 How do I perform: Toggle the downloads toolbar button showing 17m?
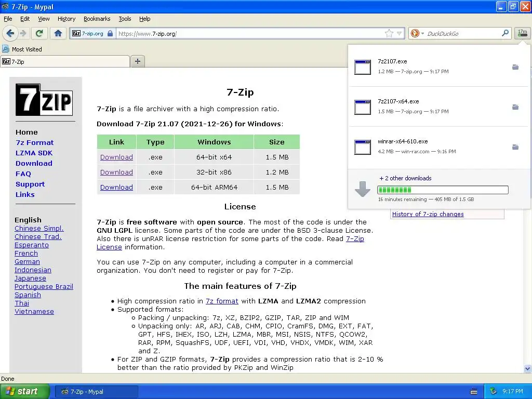click(x=522, y=33)
